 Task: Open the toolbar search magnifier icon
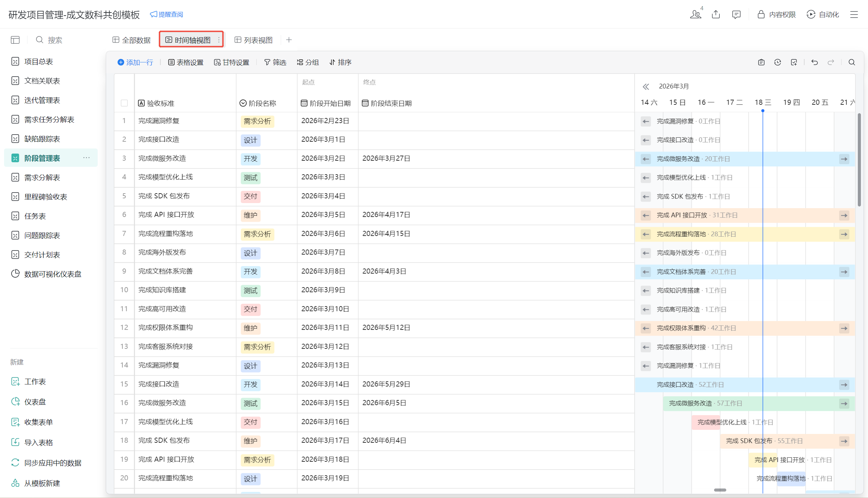(x=852, y=62)
